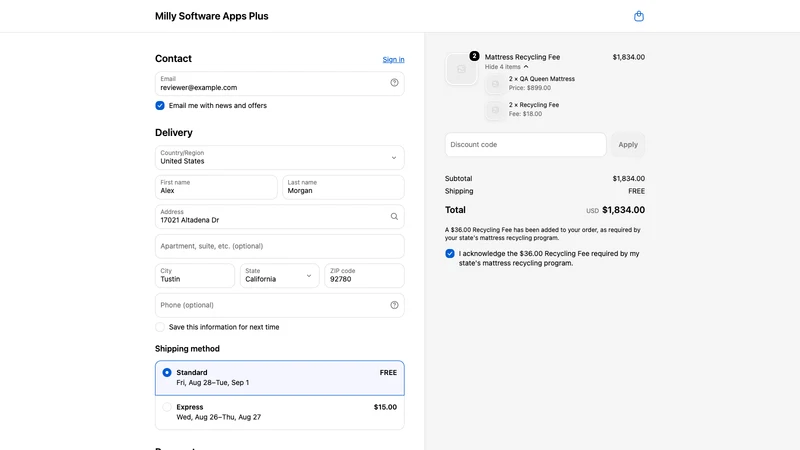Click the address search magnifier icon
Viewport: 800px width, 450px height.
394,216
